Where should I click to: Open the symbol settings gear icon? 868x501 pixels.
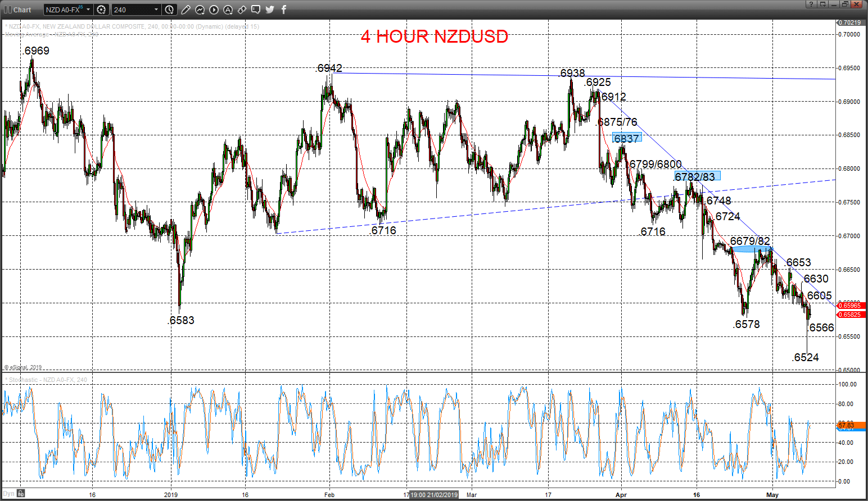101,10
